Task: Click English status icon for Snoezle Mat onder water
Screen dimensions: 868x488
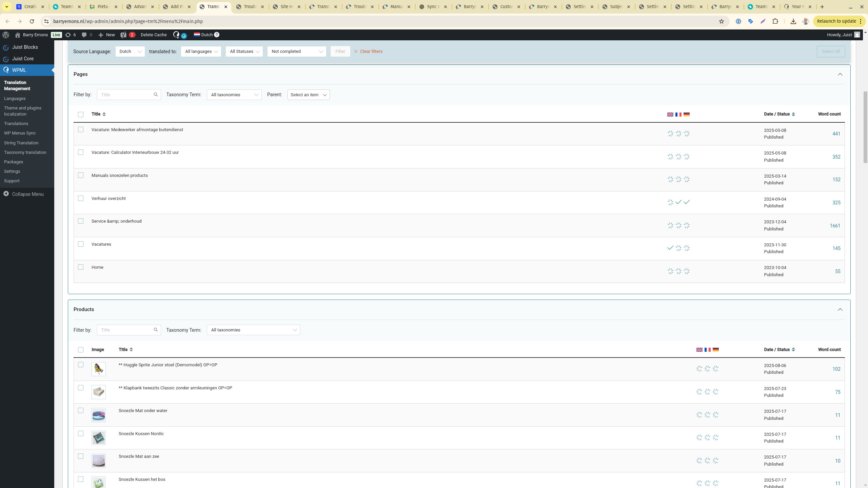Action: click(699, 415)
